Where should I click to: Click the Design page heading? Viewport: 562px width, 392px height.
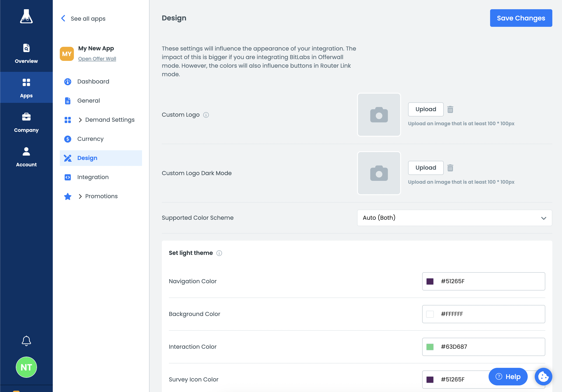(x=174, y=18)
